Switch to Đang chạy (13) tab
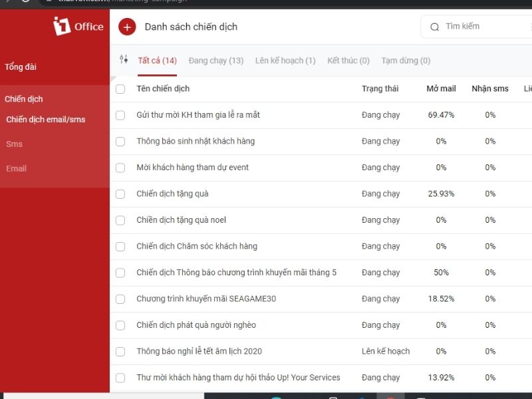Image resolution: width=532 pixels, height=399 pixels. (215, 61)
